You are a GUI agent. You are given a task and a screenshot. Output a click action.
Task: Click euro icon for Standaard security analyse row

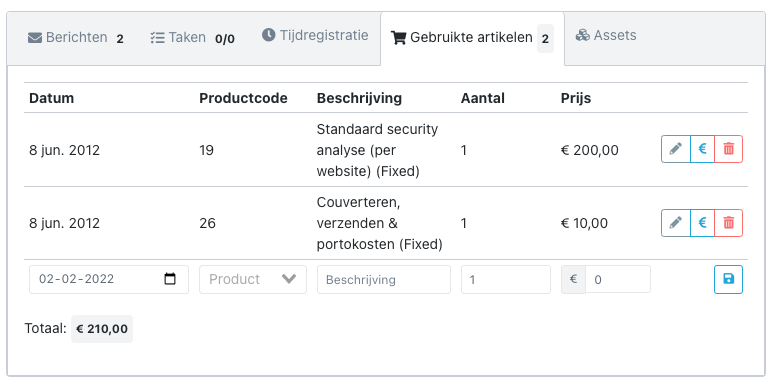[x=702, y=149]
